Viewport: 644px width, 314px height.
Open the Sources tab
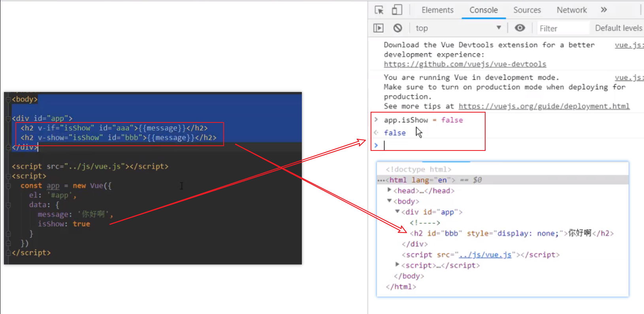tap(527, 10)
